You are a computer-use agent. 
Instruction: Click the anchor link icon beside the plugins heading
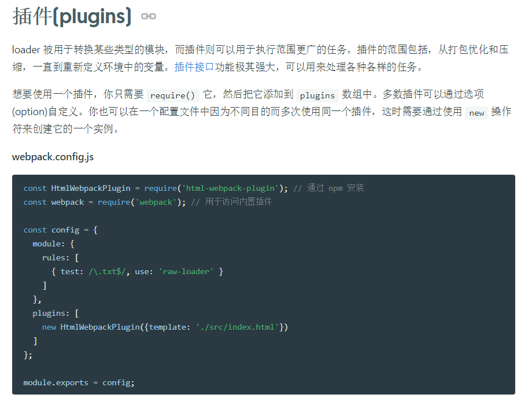pyautogui.click(x=149, y=17)
